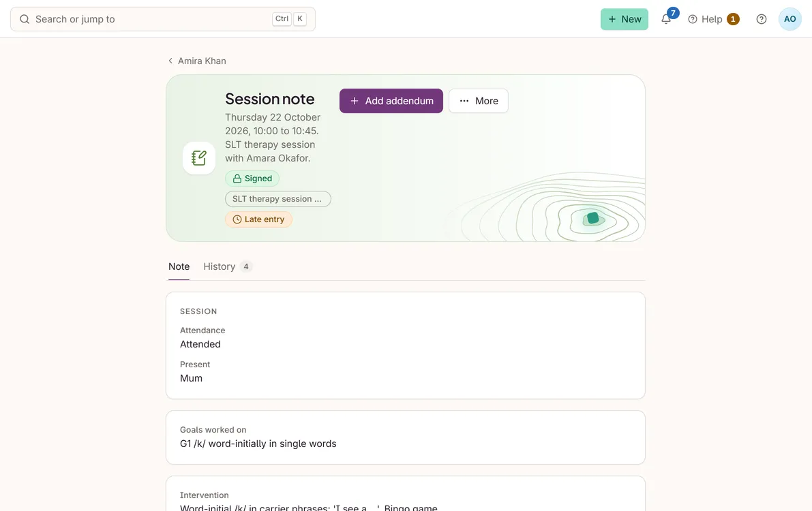Click the Signed status badge
Image resolution: width=812 pixels, height=511 pixels.
[252, 179]
